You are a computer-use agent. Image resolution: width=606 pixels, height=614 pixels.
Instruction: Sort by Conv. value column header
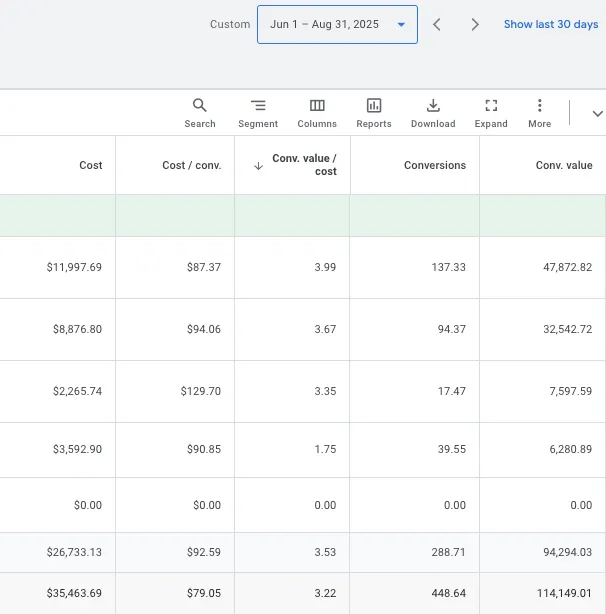pos(564,165)
